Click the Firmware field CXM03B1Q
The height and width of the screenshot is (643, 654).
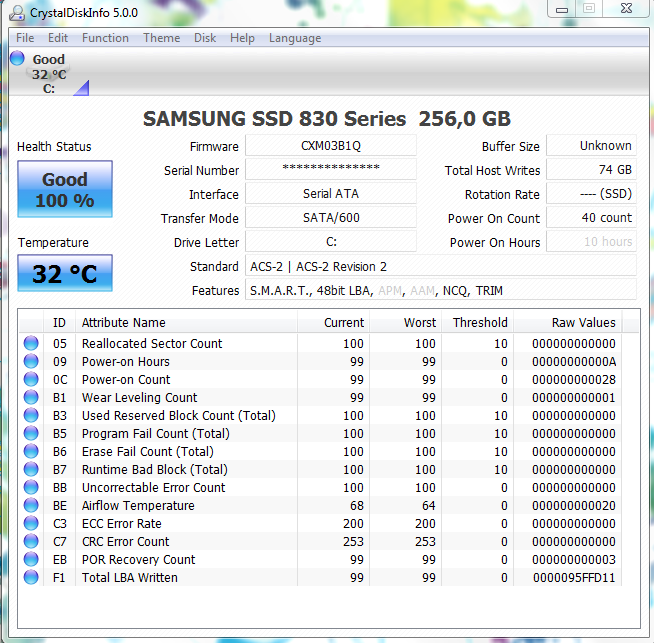(331, 146)
